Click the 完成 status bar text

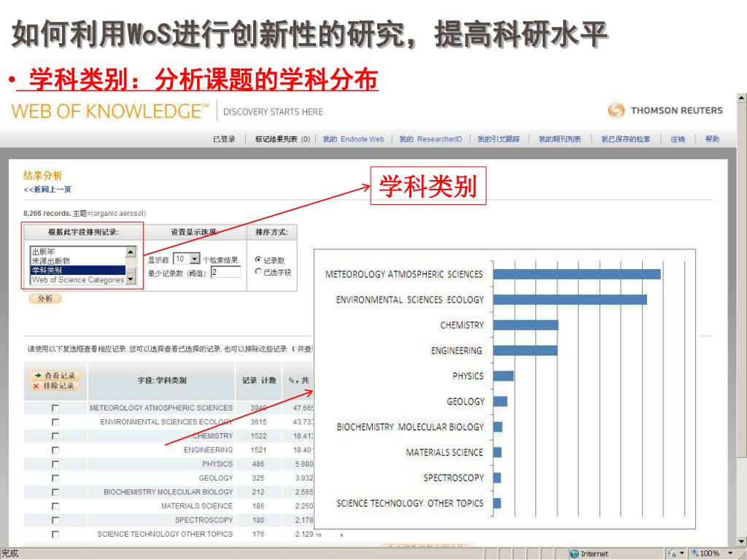click(10, 553)
